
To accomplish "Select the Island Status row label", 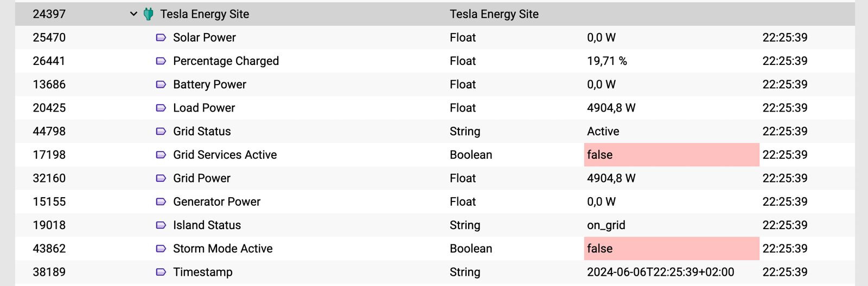I will [x=207, y=225].
